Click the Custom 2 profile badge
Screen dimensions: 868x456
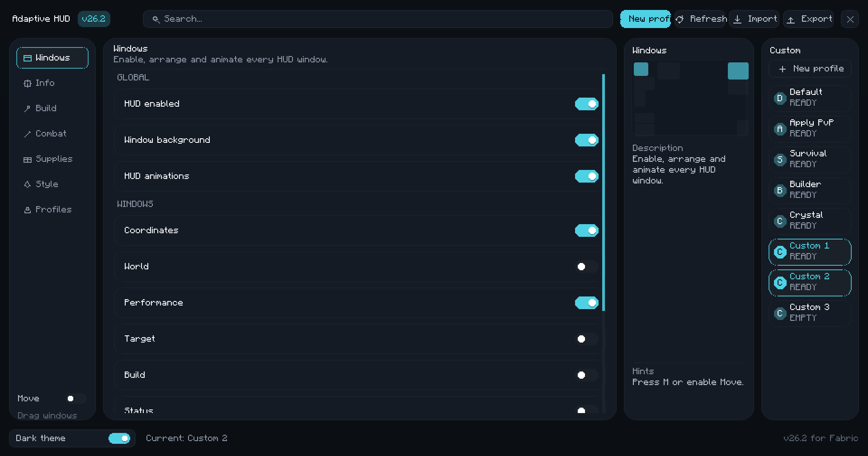[x=780, y=282]
